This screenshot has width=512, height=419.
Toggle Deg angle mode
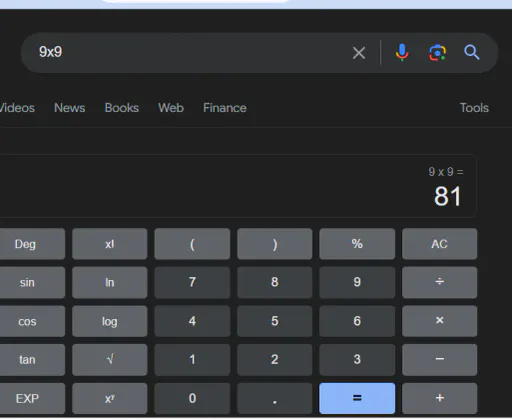[32, 244]
